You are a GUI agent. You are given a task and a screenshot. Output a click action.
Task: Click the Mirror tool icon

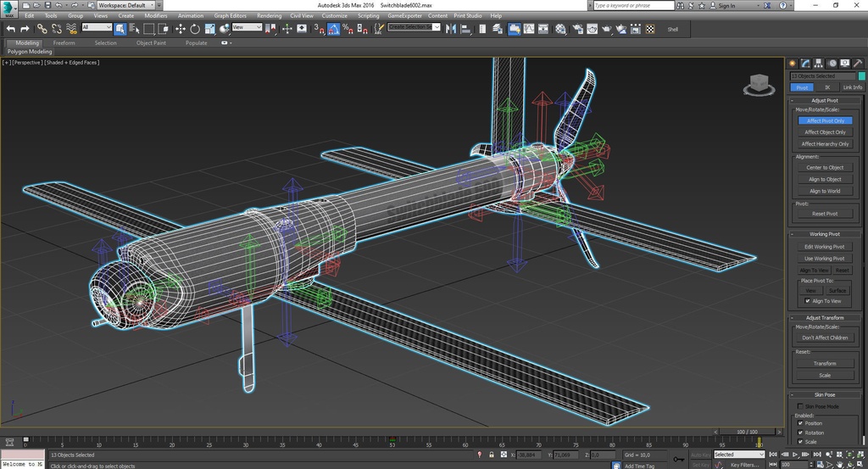click(x=449, y=29)
